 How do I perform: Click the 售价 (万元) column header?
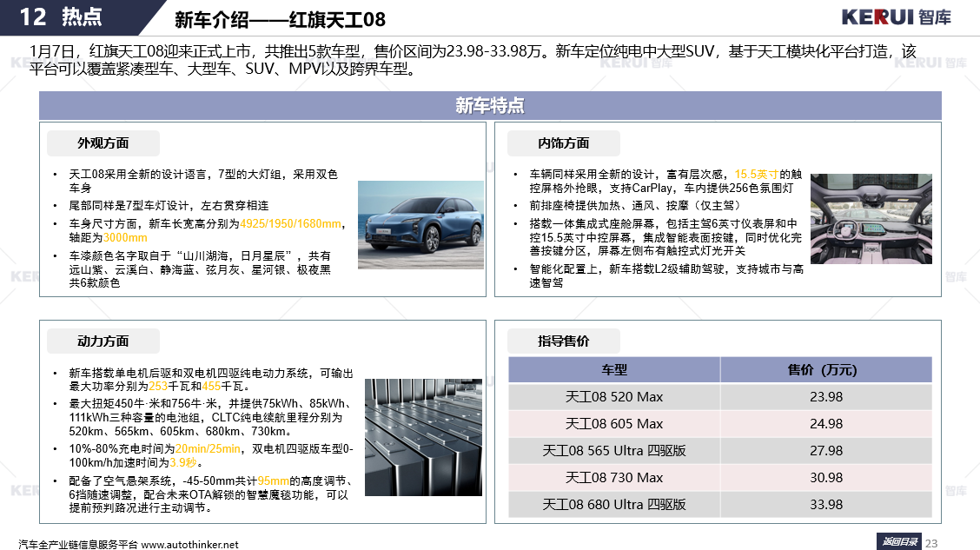pos(826,369)
